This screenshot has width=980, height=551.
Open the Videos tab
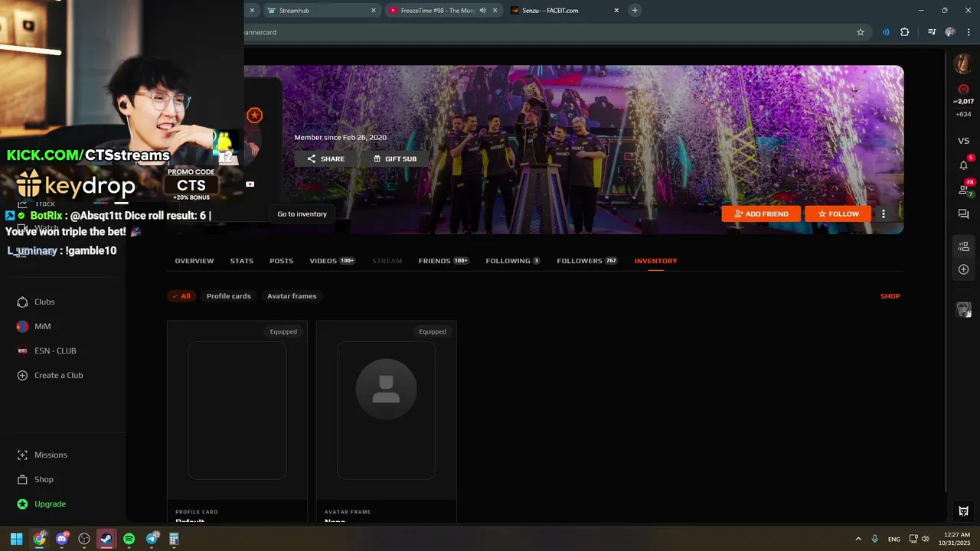coord(332,261)
